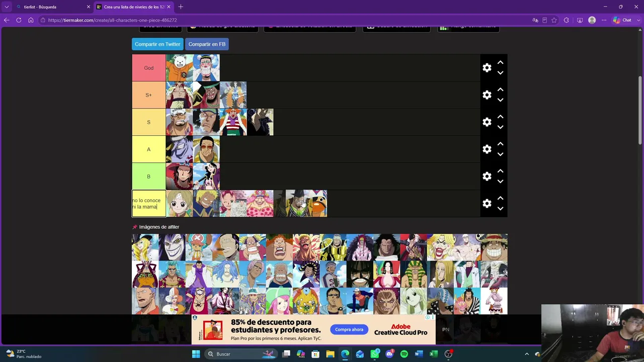Click Compra ahora in the Adobe ad
Viewport: 644px width, 362px height.
coord(349,330)
